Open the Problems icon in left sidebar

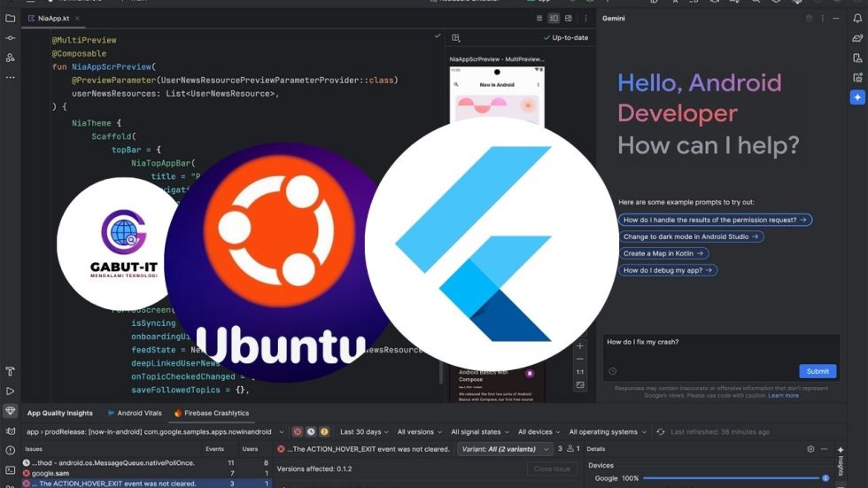10,451
